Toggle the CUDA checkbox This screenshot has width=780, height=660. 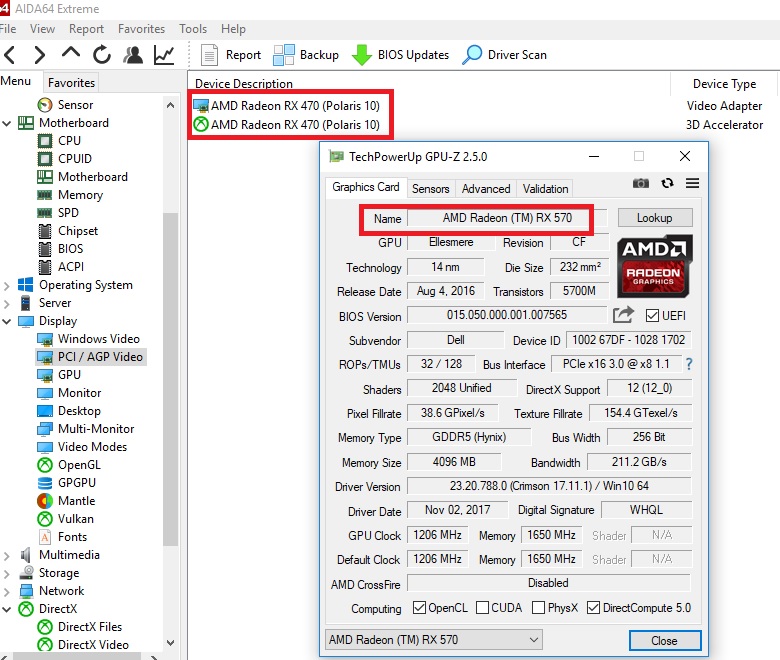pyautogui.click(x=482, y=608)
